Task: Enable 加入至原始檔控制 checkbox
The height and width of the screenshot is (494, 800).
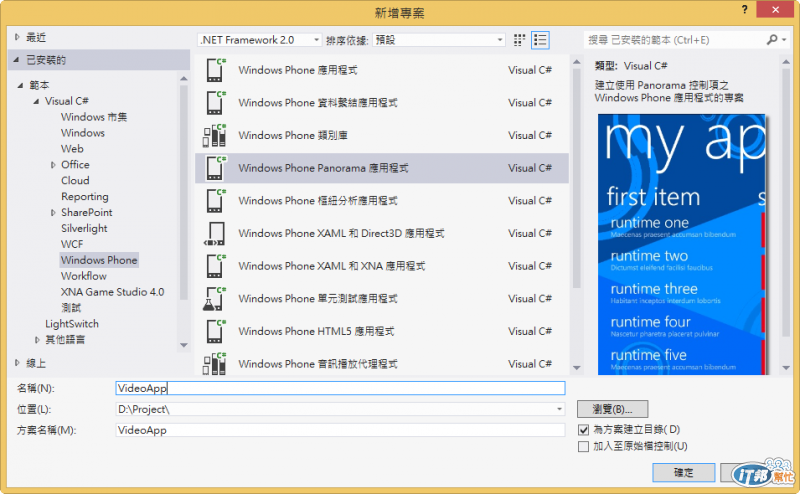Action: (584, 447)
